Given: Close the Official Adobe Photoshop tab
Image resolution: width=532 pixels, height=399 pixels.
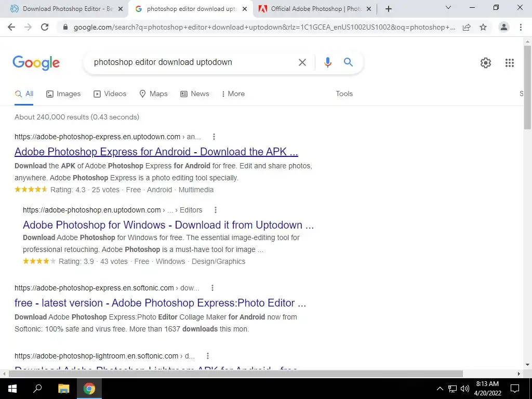Looking at the screenshot, I should pos(369,9).
